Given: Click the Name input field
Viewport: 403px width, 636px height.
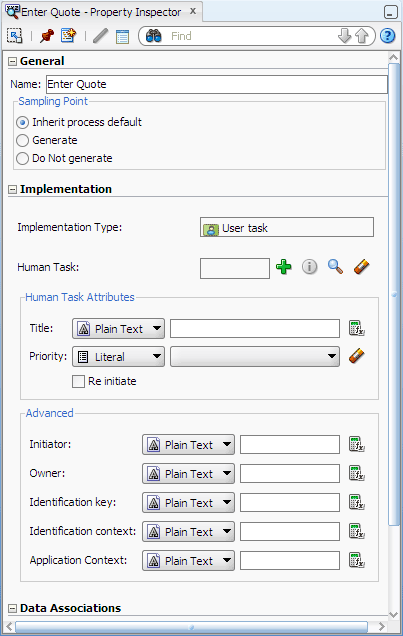Looking at the screenshot, I should 217,84.
